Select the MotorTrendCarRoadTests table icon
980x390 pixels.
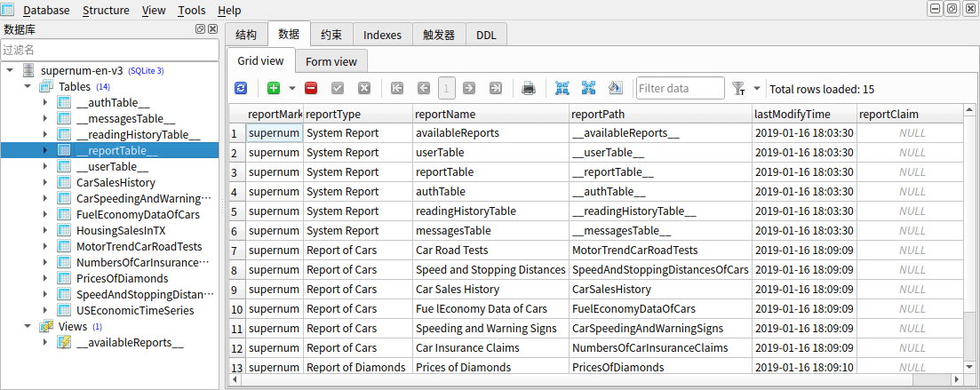(64, 246)
